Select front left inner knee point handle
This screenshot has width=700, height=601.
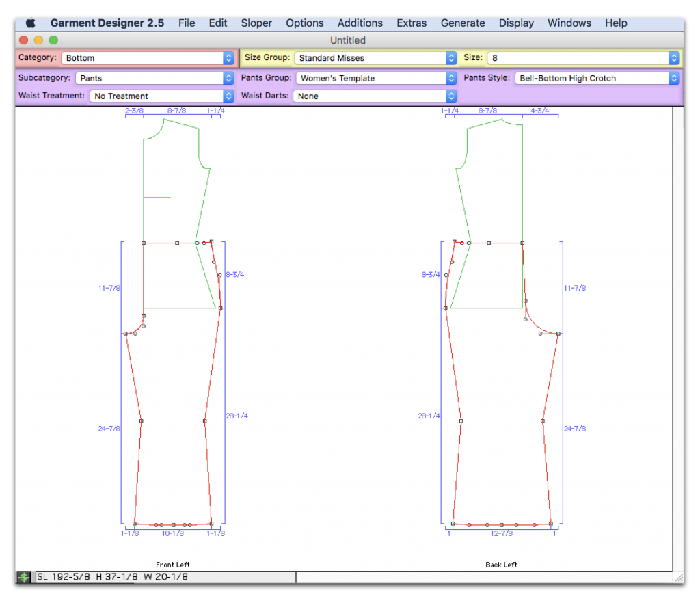tap(141, 421)
